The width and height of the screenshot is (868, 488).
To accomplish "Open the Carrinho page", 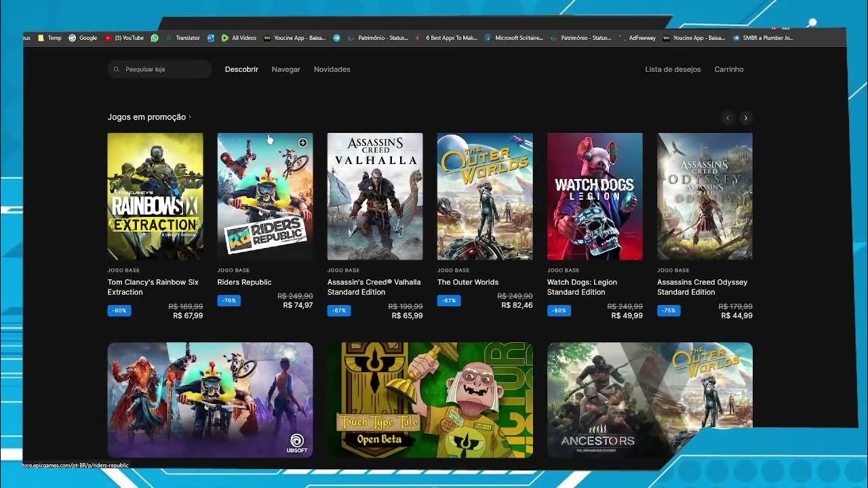I will point(729,69).
